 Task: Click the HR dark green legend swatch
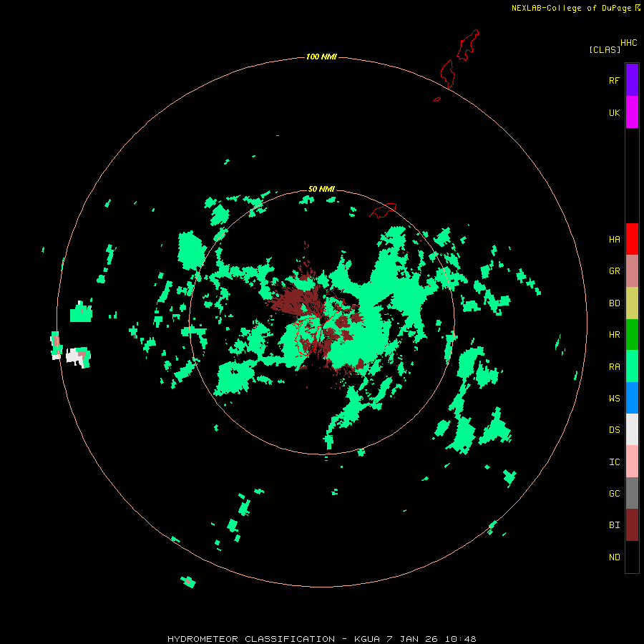(632, 335)
